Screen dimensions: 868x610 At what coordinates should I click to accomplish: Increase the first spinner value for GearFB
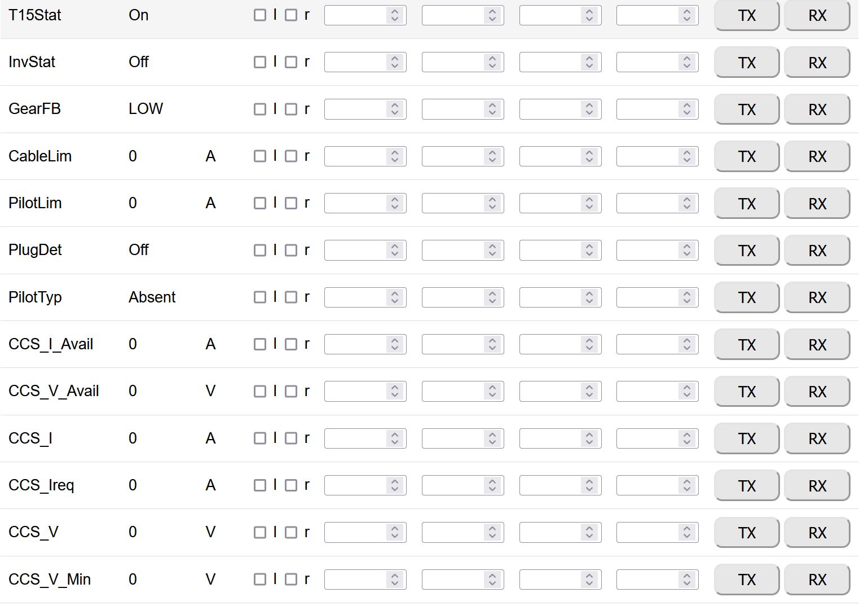click(395, 106)
